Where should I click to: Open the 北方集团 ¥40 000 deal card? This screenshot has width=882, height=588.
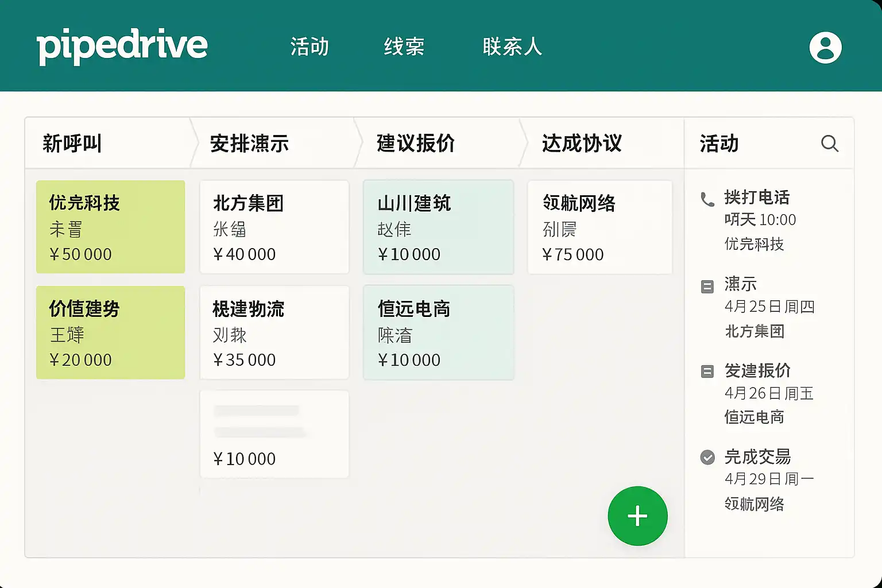click(x=274, y=227)
